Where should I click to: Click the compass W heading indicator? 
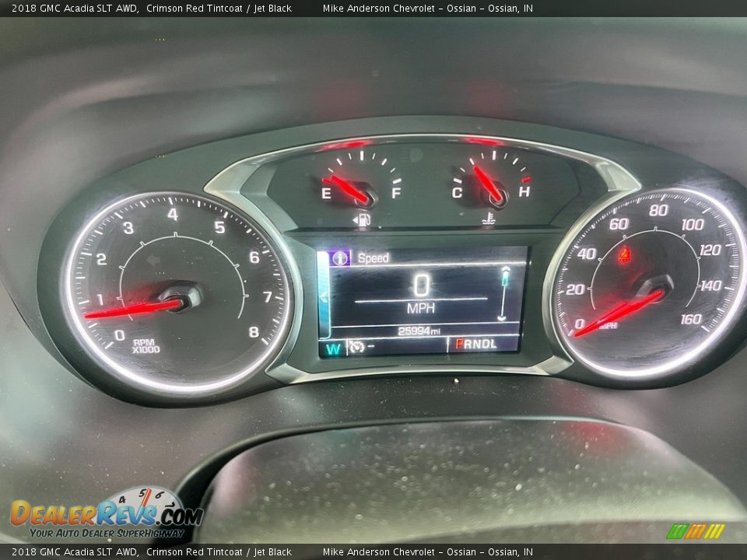(x=333, y=348)
